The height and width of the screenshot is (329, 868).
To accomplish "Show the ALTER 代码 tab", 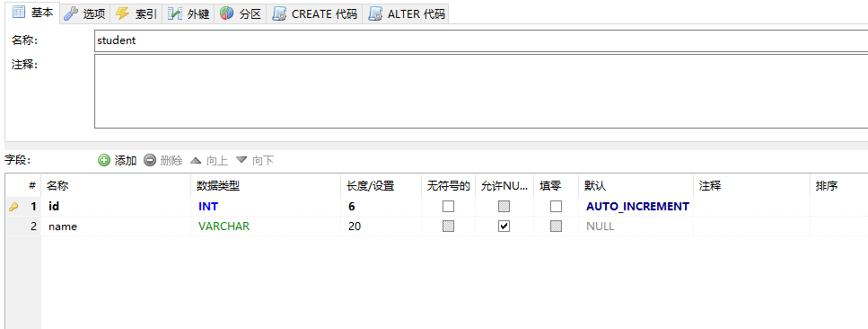I will pyautogui.click(x=406, y=13).
